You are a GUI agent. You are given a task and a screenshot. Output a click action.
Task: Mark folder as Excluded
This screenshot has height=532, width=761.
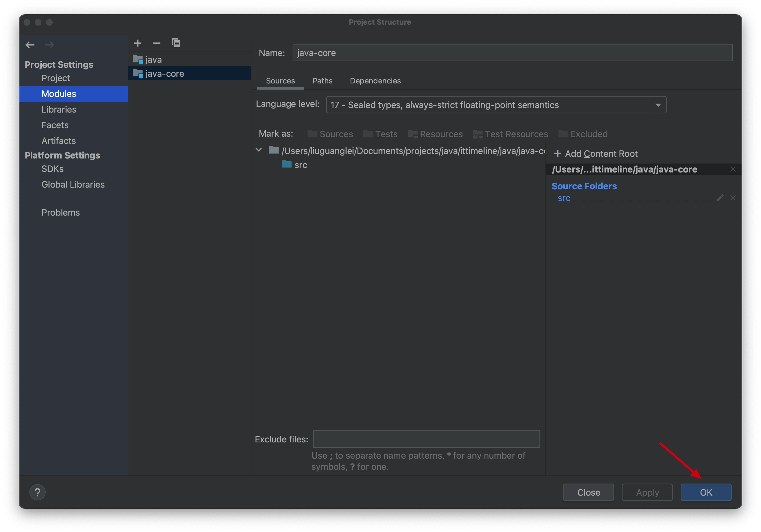point(583,134)
